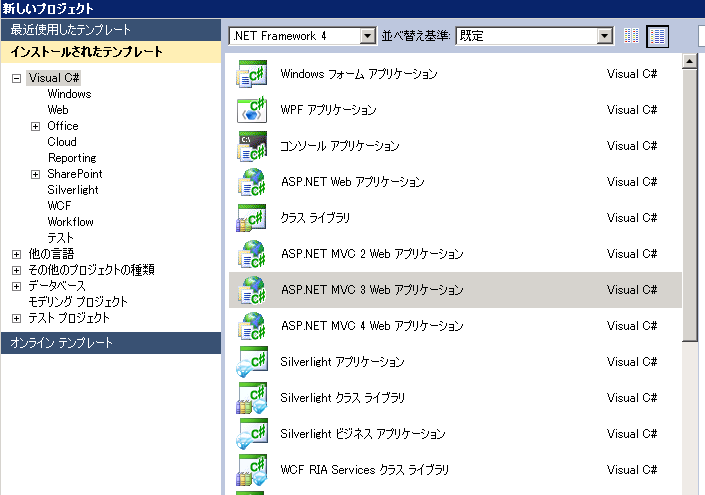Viewport: 705px width, 495px height.
Task: Select the Silverlight category in tree
Action: pos(73,190)
